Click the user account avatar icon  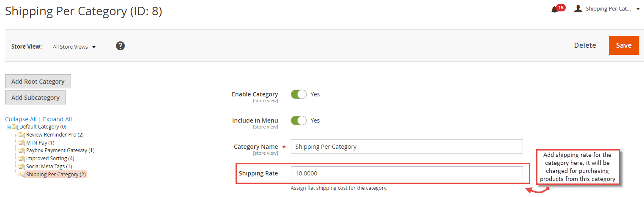pos(578,8)
